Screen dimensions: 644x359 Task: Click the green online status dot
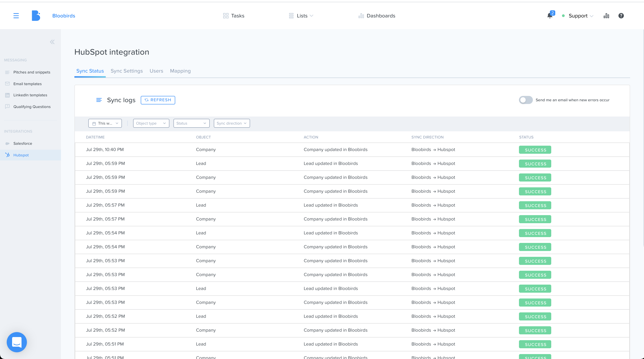pos(563,16)
